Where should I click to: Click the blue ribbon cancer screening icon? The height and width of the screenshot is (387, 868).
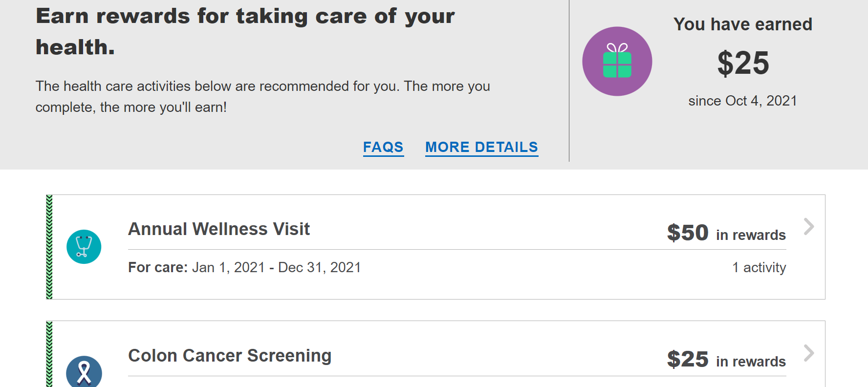[x=84, y=372]
